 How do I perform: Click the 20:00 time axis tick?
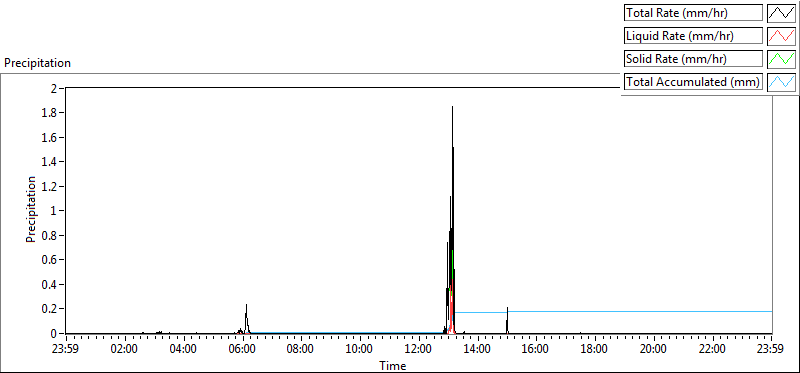[654, 350]
